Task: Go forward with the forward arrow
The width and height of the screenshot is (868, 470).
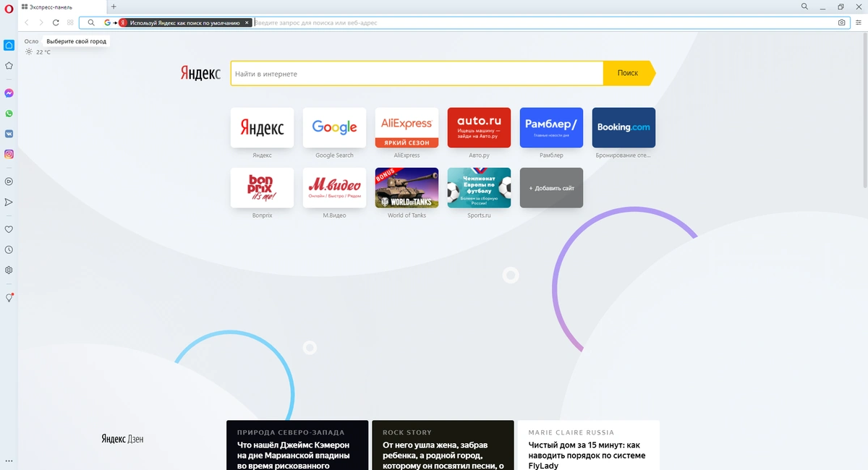Action: (41, 22)
